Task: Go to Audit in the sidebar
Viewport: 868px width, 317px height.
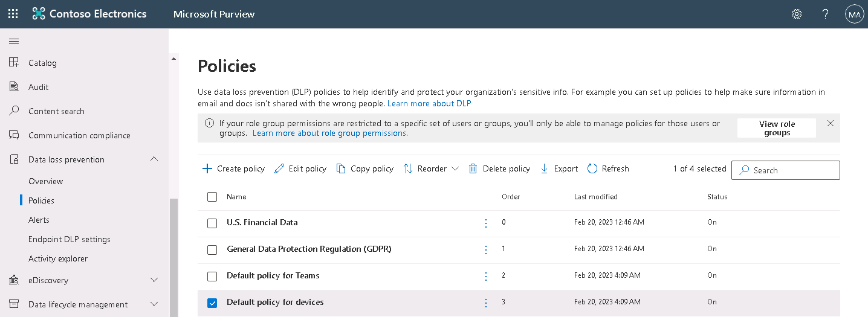Action: pyautogui.click(x=39, y=87)
